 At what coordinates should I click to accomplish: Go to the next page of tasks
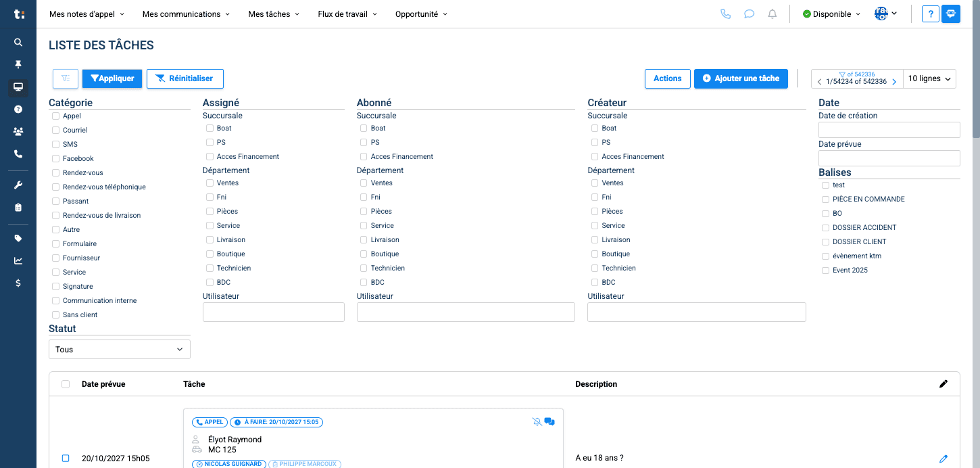coord(894,82)
